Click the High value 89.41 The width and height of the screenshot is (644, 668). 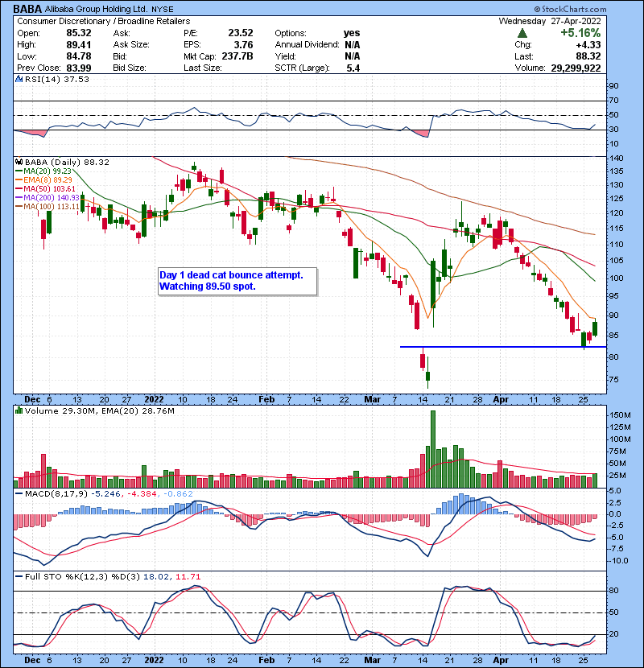click(x=78, y=45)
